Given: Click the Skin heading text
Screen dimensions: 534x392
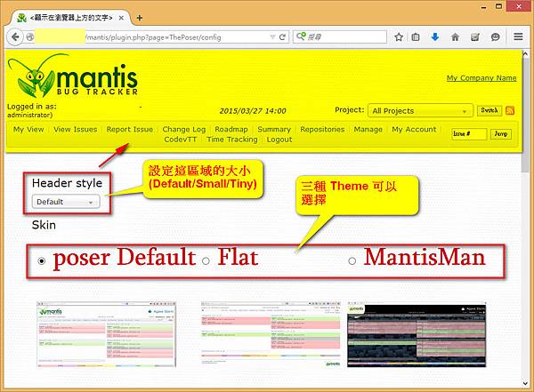Looking at the screenshot, I should point(44,225).
